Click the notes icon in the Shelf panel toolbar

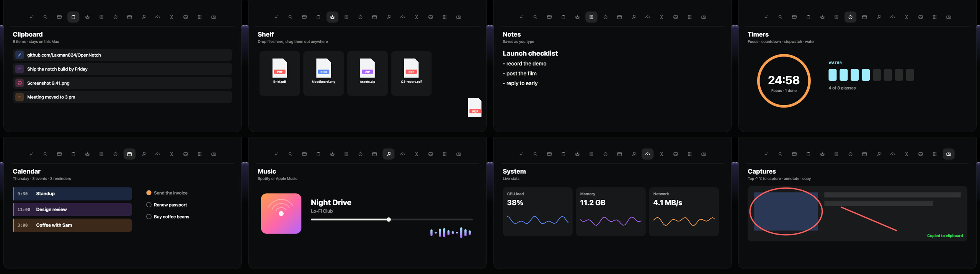[346, 17]
